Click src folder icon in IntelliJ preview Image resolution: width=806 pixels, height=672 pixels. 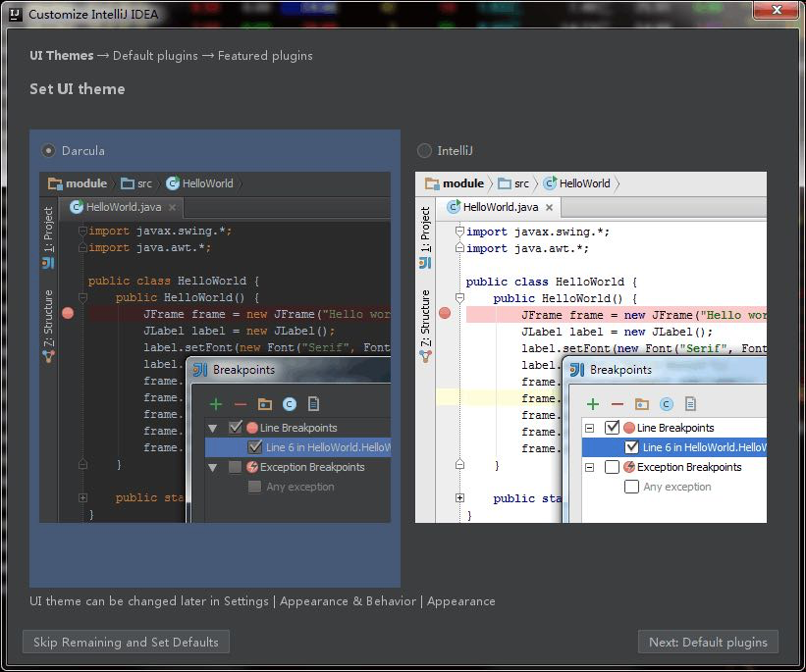(x=505, y=183)
